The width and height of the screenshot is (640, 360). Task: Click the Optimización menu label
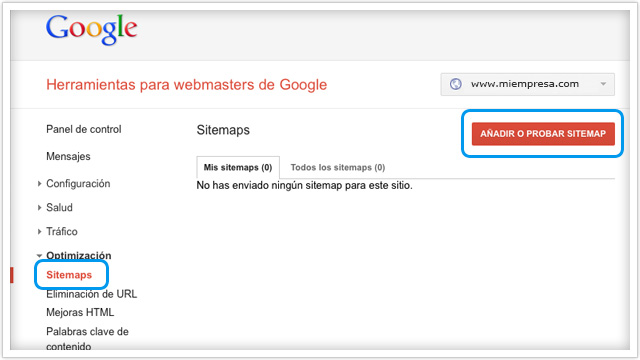(78, 256)
